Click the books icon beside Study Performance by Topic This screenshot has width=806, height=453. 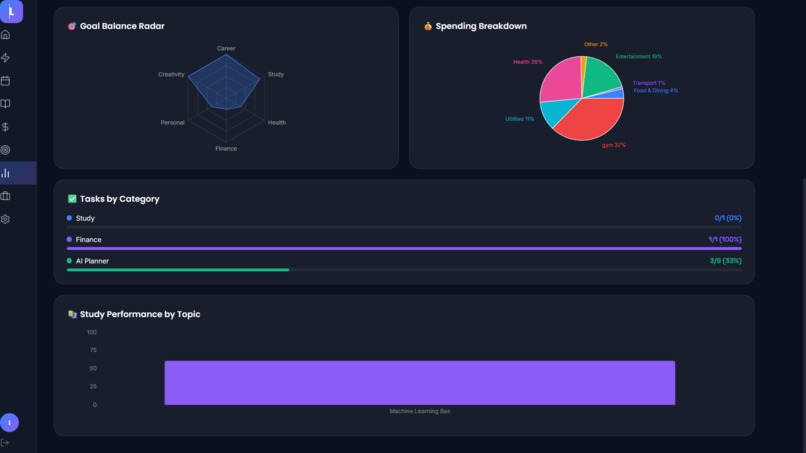(72, 314)
